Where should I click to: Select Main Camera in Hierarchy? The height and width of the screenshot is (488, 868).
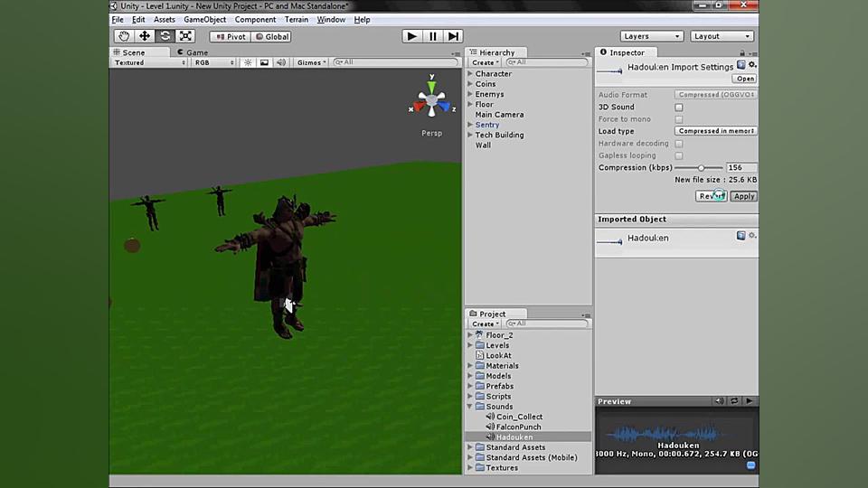[499, 115]
